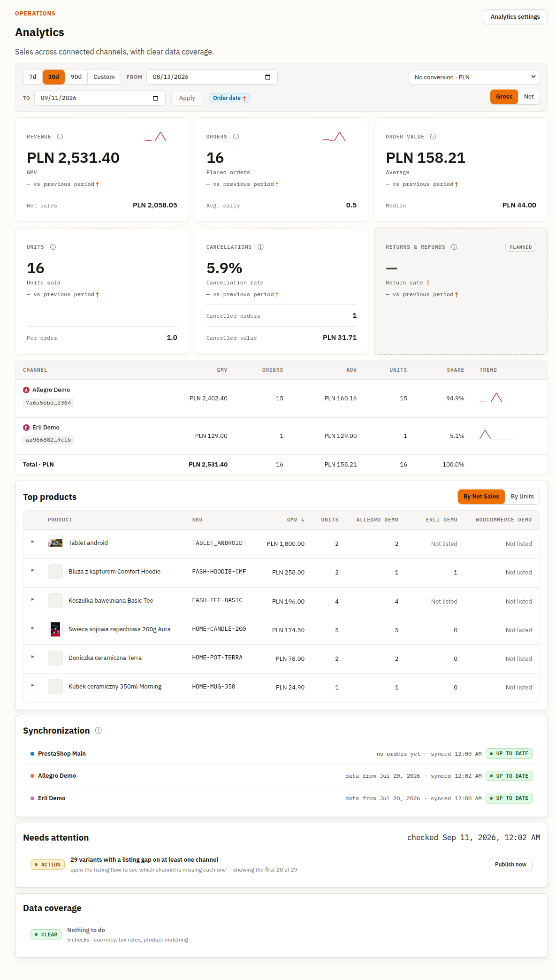Click the PLANNED badge on Returns card
Viewport: 556px width, 980px height.
[521, 247]
